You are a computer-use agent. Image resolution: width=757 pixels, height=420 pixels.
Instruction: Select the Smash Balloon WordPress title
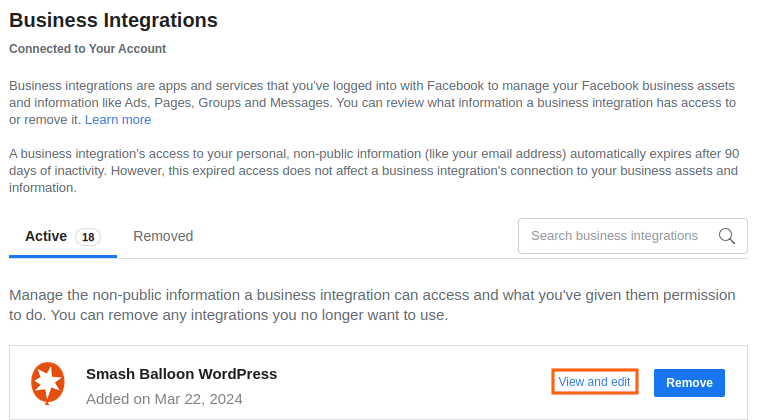click(181, 374)
